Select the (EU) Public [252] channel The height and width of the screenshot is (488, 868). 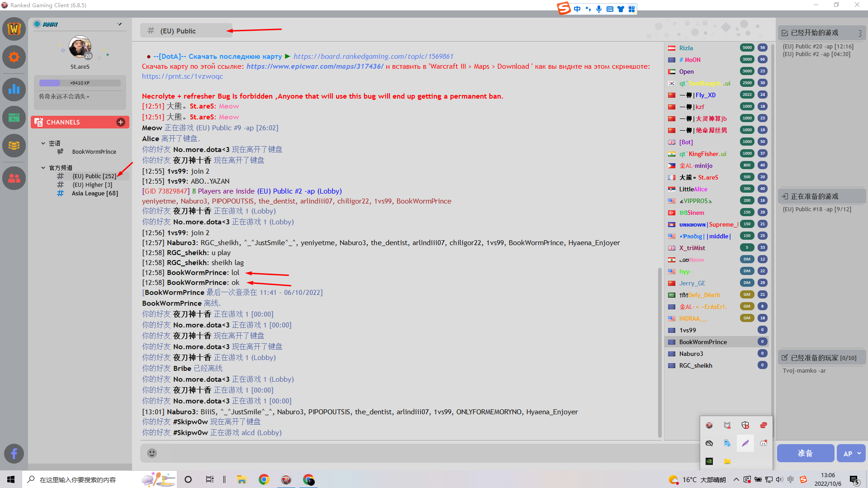pyautogui.click(x=94, y=176)
